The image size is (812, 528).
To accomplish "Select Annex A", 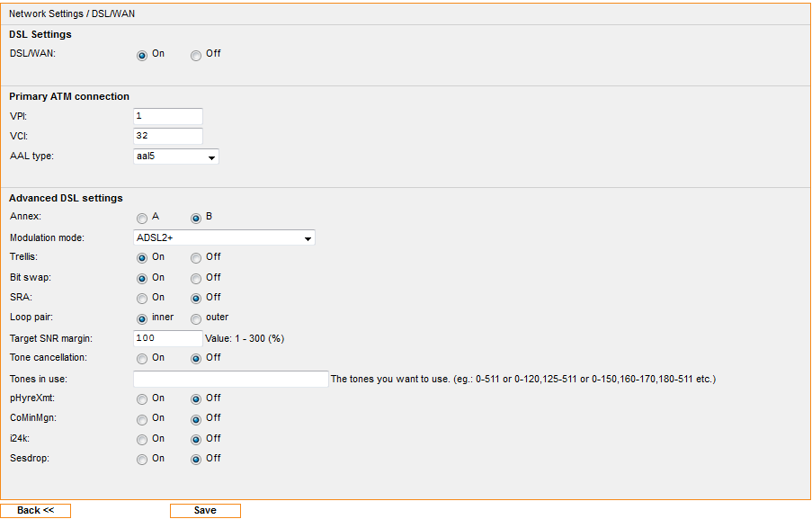I will (x=142, y=219).
